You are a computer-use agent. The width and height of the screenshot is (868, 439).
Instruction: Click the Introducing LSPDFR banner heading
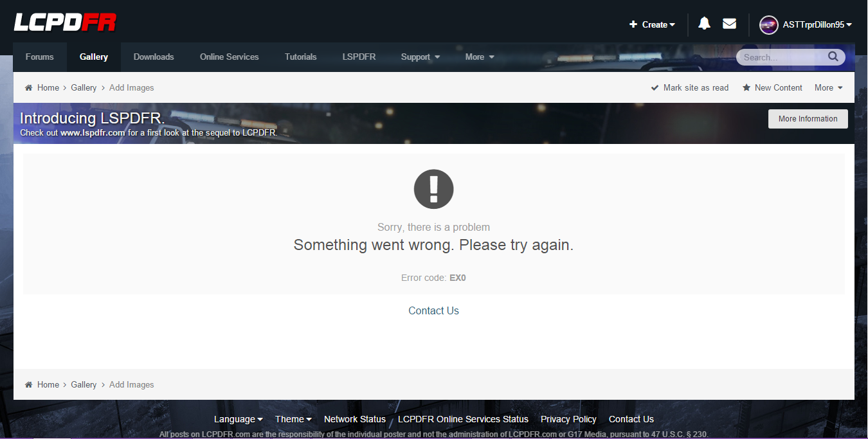click(93, 118)
